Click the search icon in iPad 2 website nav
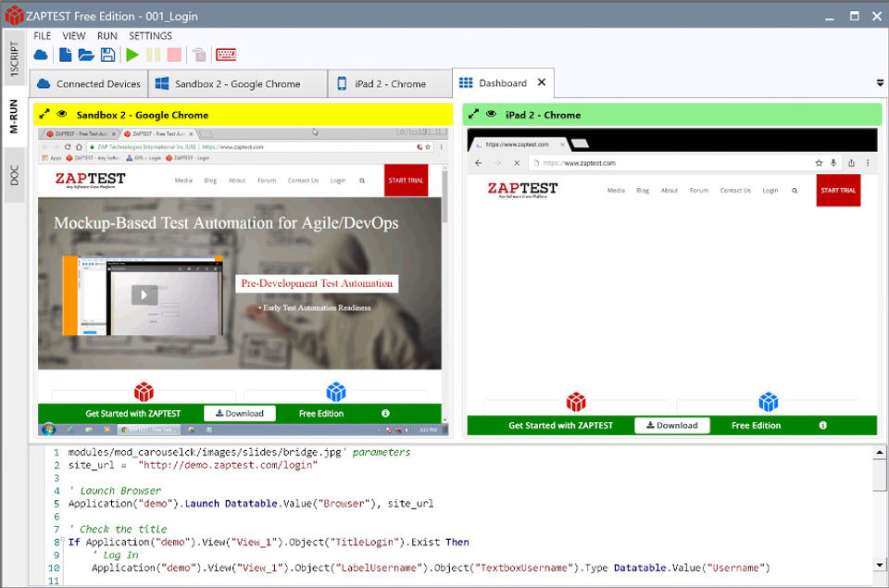Screen dimensions: 889x588 tap(795, 191)
